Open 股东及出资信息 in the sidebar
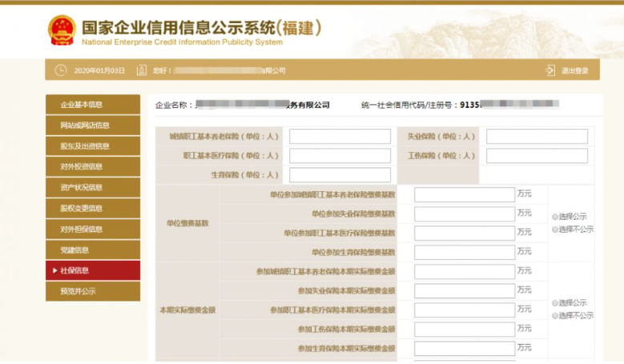 [92, 146]
